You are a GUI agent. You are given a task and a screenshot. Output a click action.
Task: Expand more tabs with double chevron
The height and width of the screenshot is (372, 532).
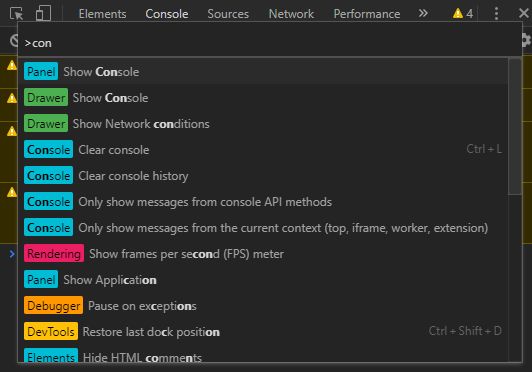click(x=423, y=14)
